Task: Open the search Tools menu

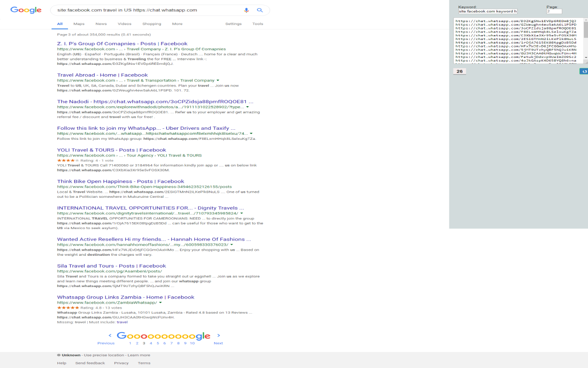Action: (258, 24)
